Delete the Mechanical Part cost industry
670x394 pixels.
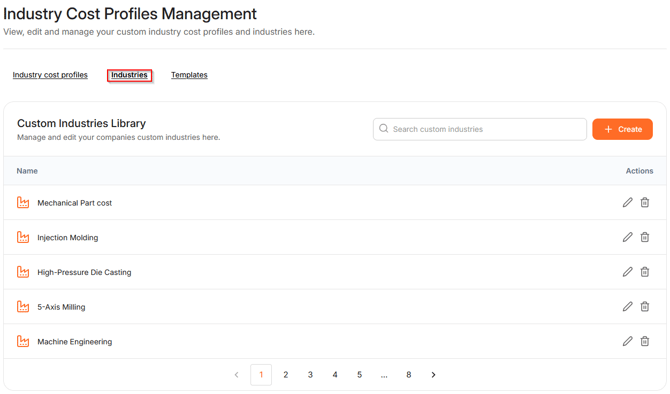click(x=645, y=203)
